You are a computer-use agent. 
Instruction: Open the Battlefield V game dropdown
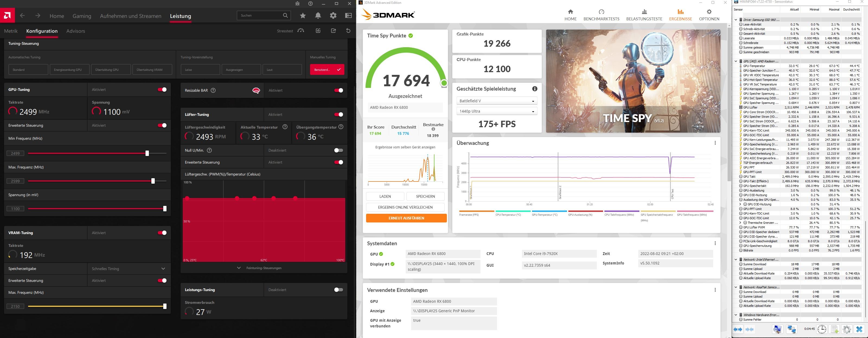pos(497,101)
